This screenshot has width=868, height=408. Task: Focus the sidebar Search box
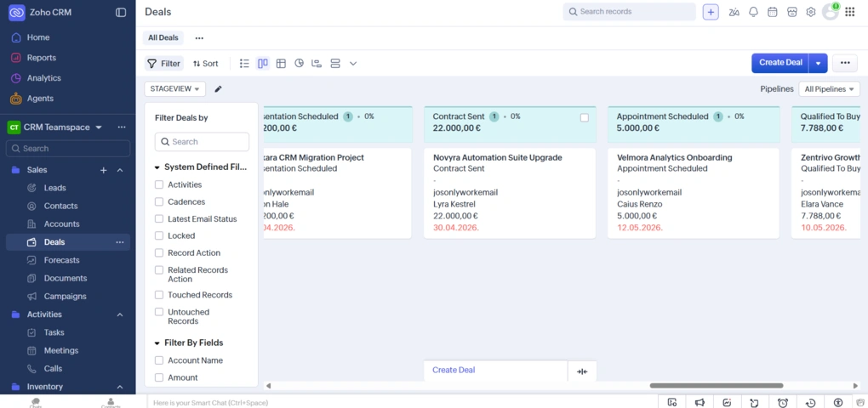(x=68, y=149)
